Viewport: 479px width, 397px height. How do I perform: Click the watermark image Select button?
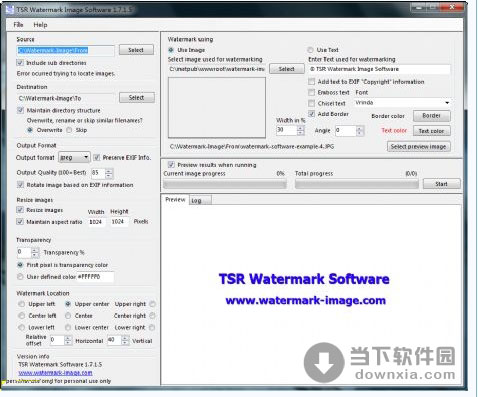coord(287,69)
